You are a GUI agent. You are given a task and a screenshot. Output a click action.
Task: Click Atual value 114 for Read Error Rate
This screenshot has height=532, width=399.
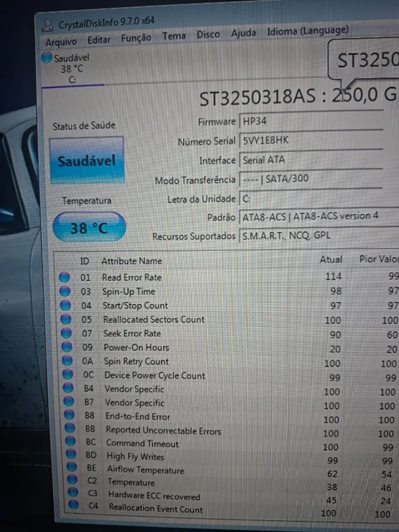pos(333,276)
